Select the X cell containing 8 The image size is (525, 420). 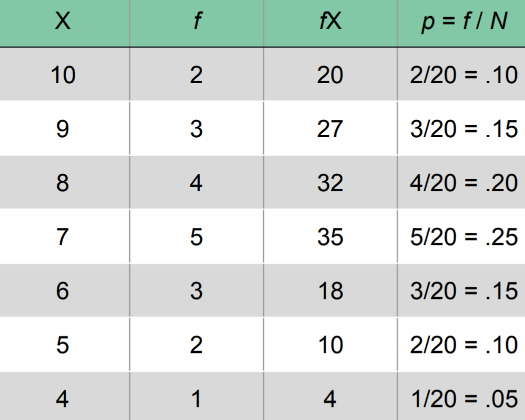point(63,182)
